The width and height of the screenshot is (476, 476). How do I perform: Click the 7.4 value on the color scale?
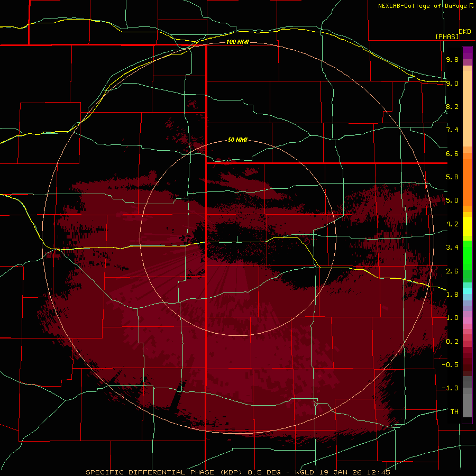(452, 130)
